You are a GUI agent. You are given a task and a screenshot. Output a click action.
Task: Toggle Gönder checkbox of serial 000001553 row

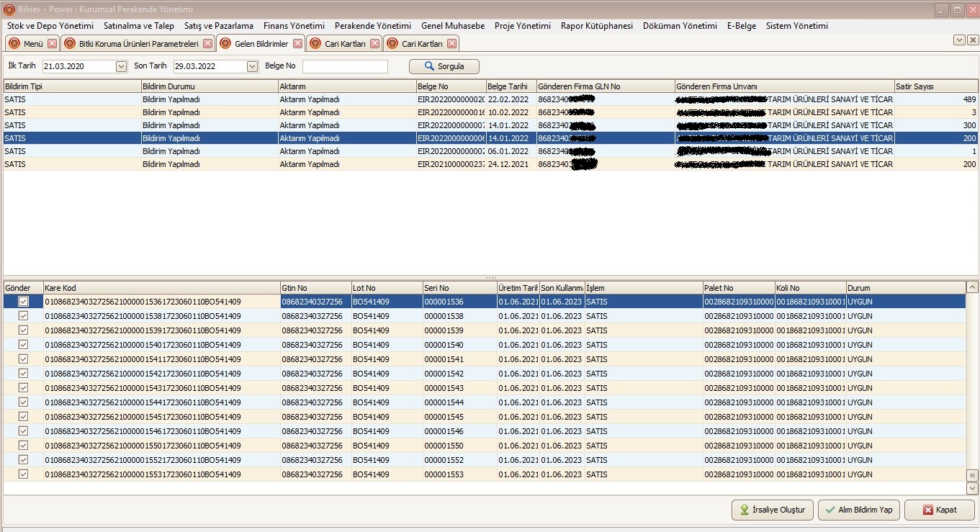[x=23, y=474]
